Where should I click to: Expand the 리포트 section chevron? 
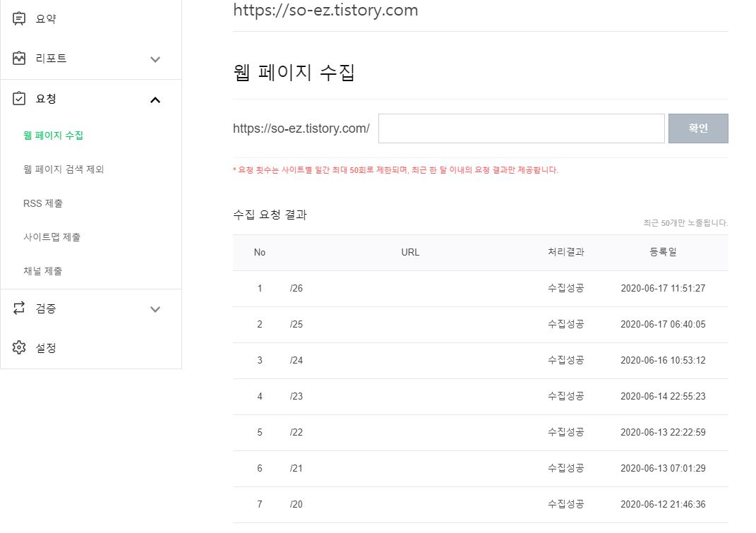[x=155, y=59]
